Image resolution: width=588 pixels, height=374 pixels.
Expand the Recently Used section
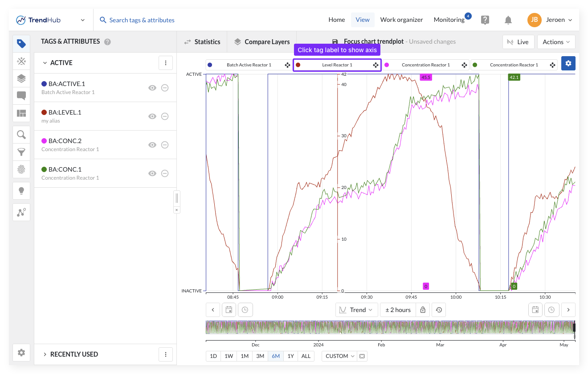[74, 354]
